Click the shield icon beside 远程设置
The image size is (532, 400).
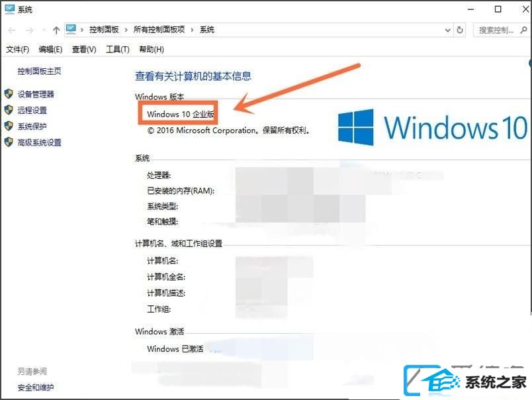9,110
